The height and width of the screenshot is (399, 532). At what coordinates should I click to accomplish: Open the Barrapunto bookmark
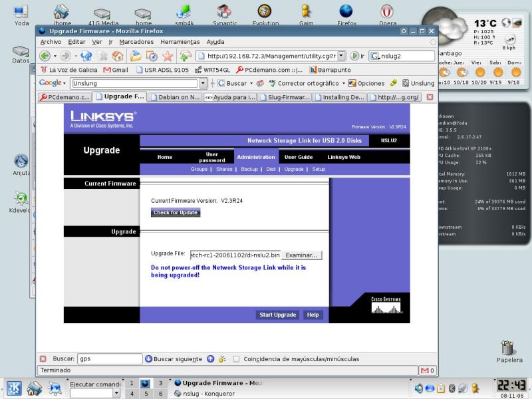[x=330, y=70]
